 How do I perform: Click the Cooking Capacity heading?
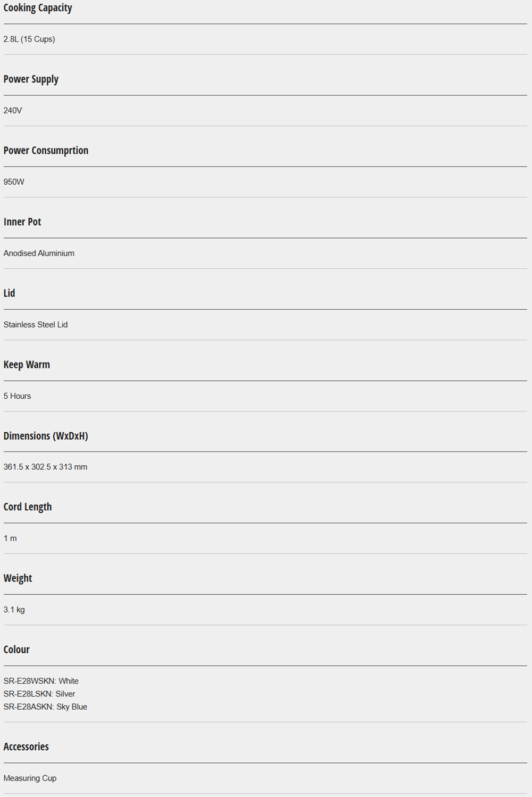(38, 8)
